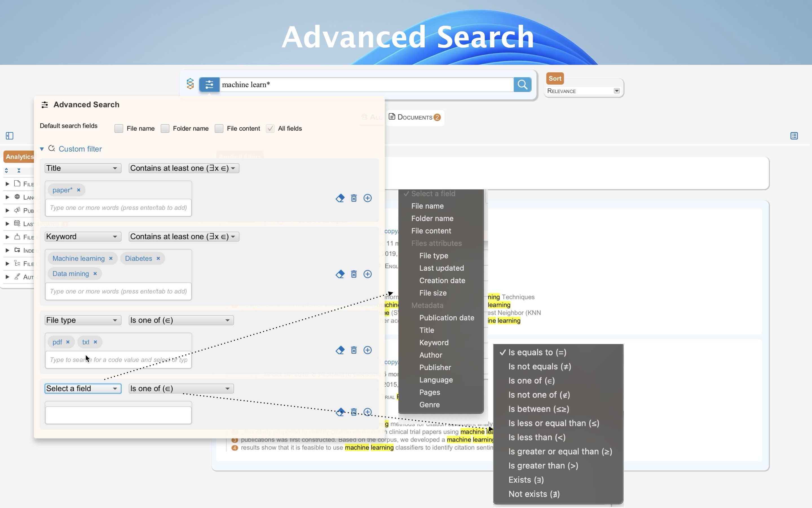The image size is (812, 508).
Task: Remove the Diabetes keyword tag
Action: point(158,258)
